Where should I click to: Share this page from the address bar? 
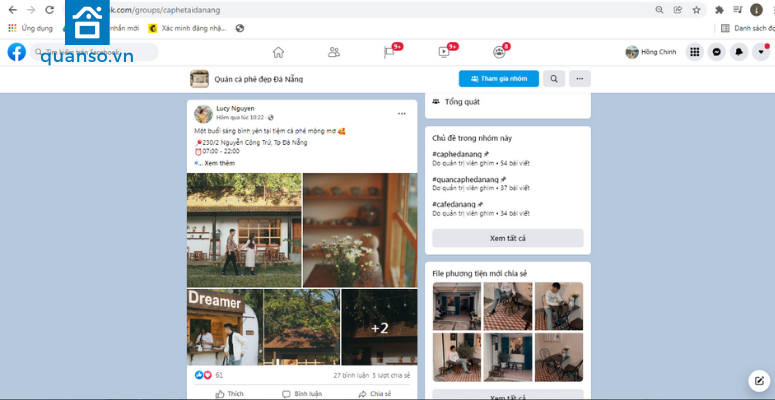pyautogui.click(x=678, y=10)
